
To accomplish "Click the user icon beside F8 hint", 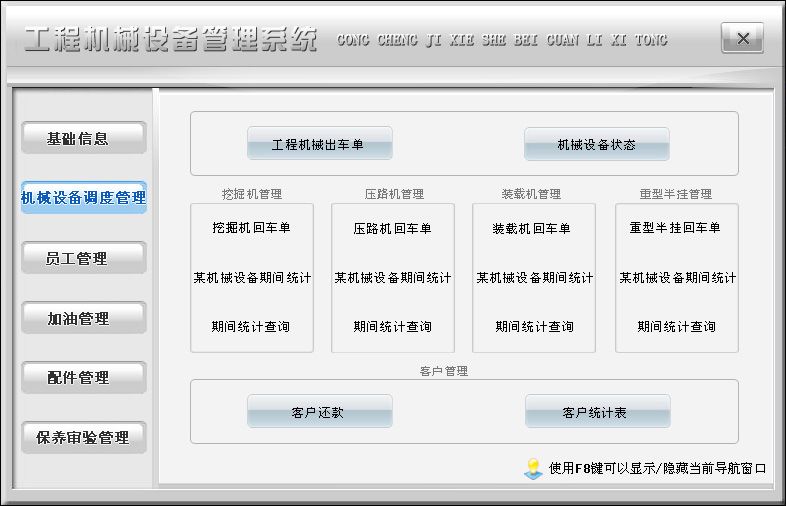I will pos(533,469).
